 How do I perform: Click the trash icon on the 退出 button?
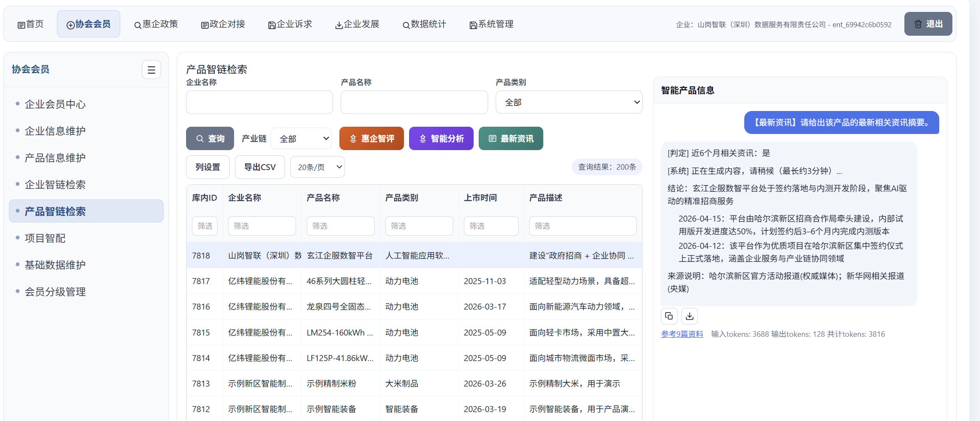(x=918, y=24)
